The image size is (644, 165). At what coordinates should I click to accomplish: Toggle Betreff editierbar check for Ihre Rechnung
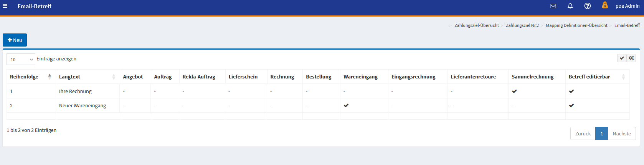pos(571,92)
